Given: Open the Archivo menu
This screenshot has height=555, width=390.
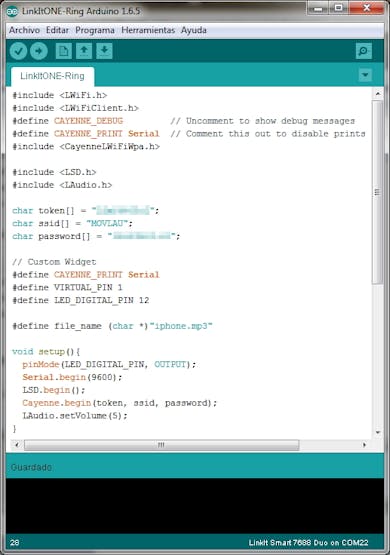Looking at the screenshot, I should click(24, 30).
